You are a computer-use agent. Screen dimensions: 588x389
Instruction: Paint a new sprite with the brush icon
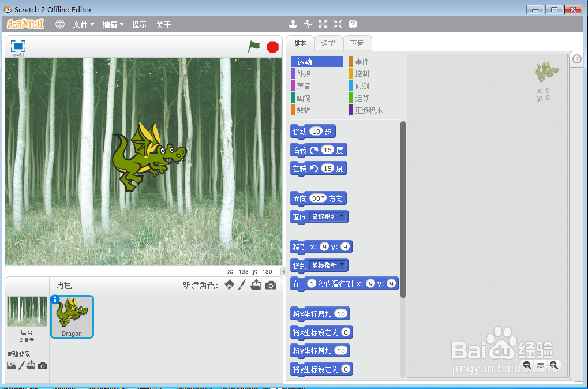(242, 285)
